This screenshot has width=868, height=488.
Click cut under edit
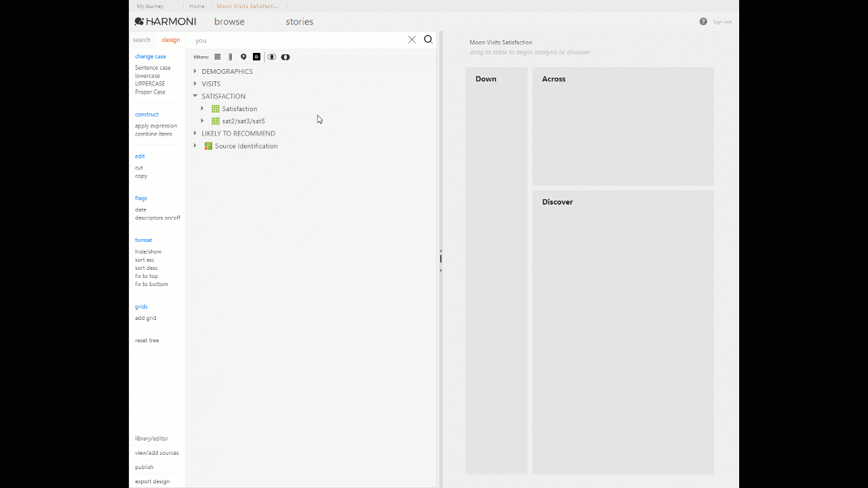[139, 168]
